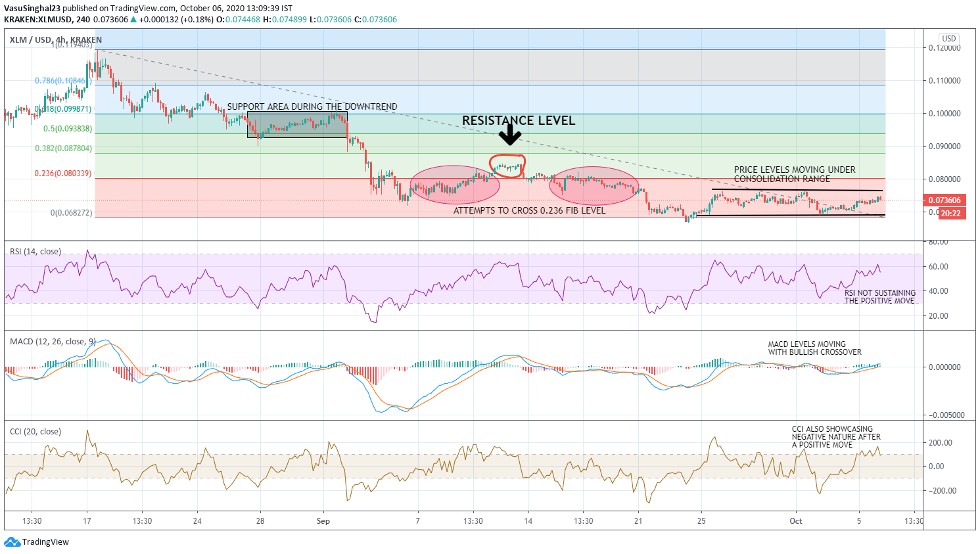Select the CCI (20, close) indicator label
This screenshot has height=554, width=980.
pos(35,432)
